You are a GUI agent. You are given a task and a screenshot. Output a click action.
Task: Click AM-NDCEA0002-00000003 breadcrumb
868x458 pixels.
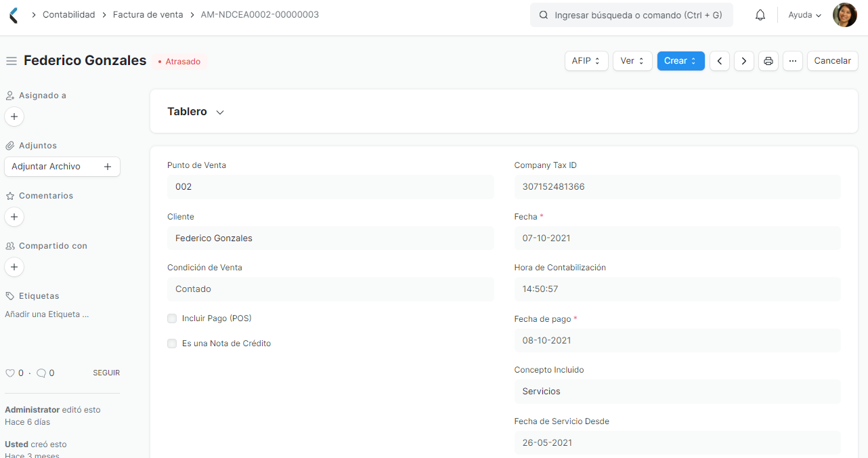pos(260,14)
